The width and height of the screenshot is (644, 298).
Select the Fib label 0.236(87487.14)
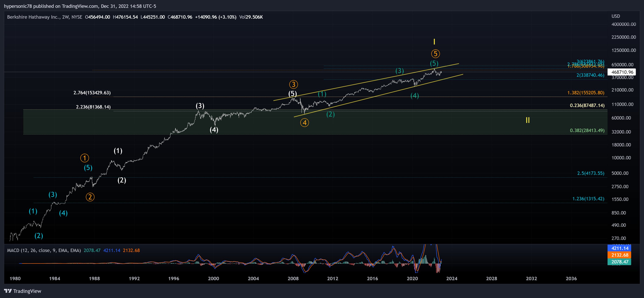(587, 106)
